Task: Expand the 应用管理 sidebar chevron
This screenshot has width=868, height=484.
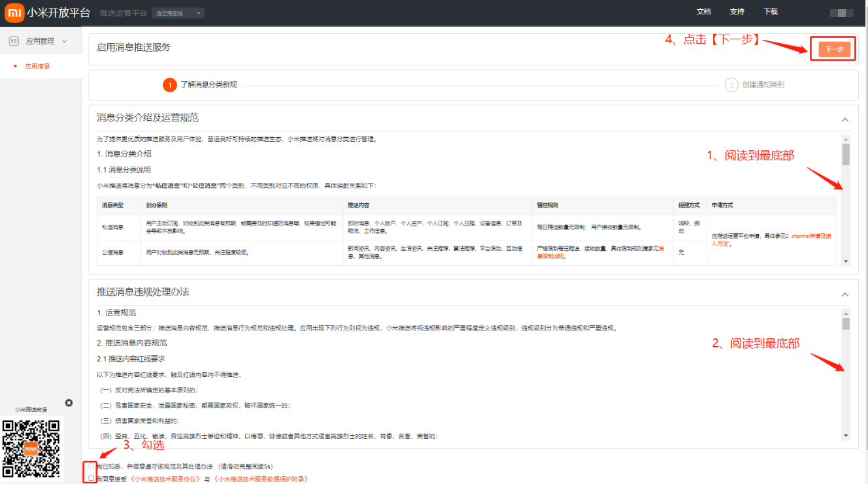Action: pos(64,41)
